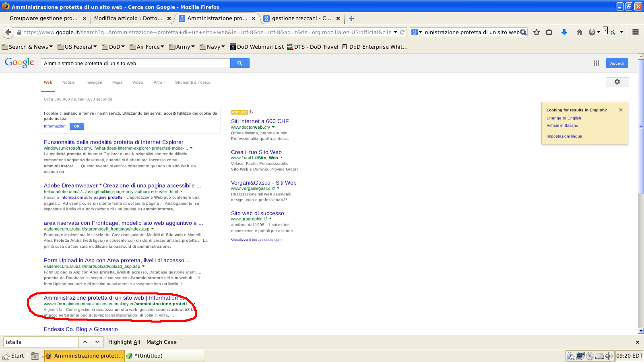Image resolution: width=644 pixels, height=362 pixels.
Task: Open the Start menu
Action: (x=13, y=356)
